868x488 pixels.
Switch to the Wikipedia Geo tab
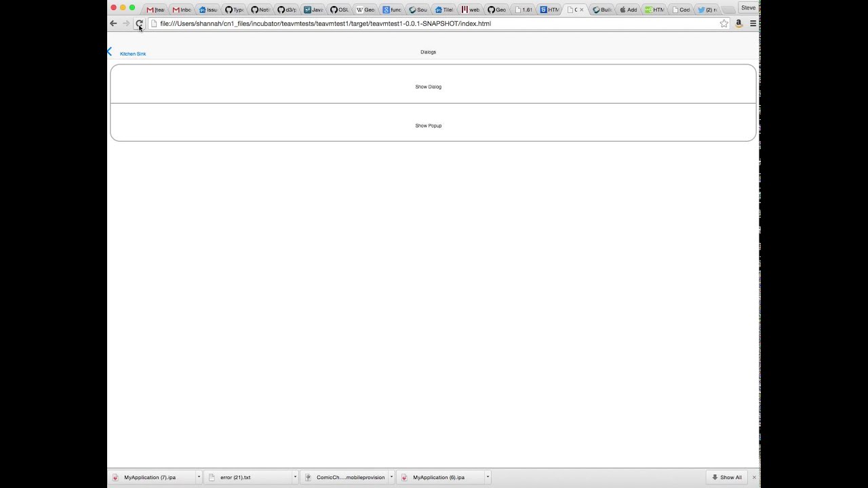pos(366,9)
